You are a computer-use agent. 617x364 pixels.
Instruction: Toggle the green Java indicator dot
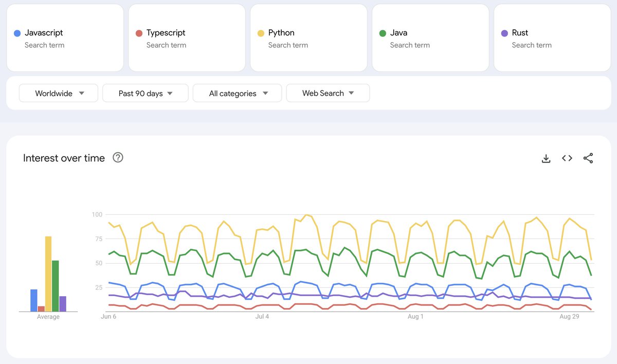[x=383, y=32]
